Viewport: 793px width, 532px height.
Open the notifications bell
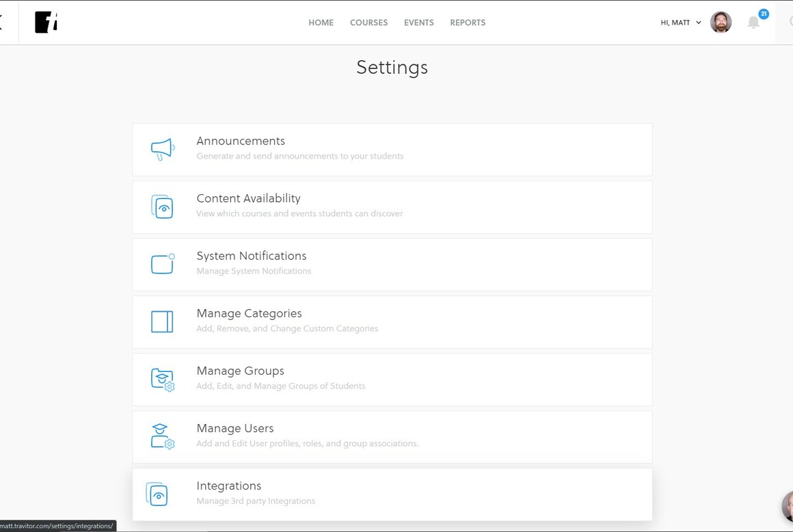click(753, 23)
